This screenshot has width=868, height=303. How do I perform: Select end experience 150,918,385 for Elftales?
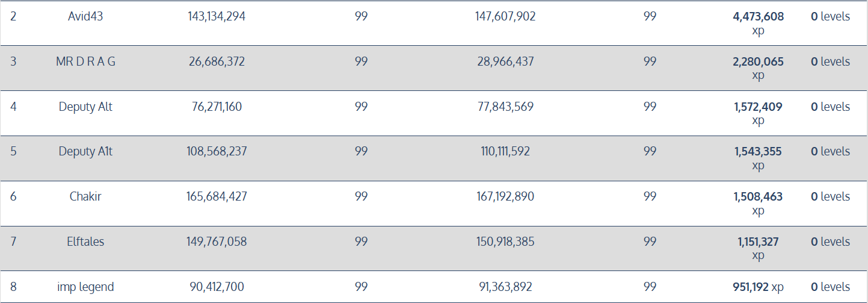[505, 242]
